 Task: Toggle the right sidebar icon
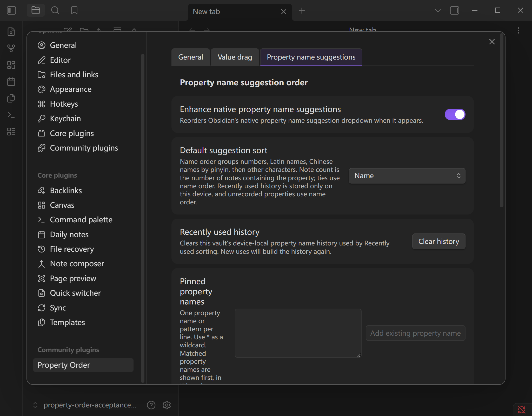[455, 11]
